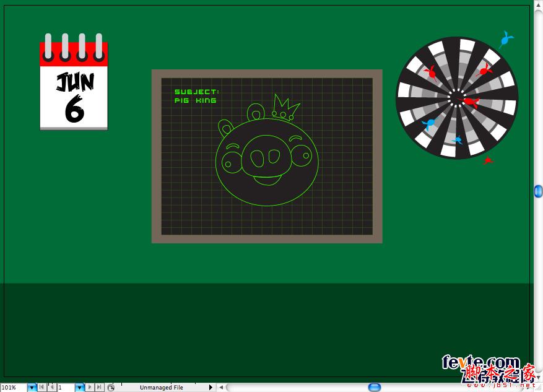
Task: Select the red dart at the dartboard center
Action: point(469,102)
